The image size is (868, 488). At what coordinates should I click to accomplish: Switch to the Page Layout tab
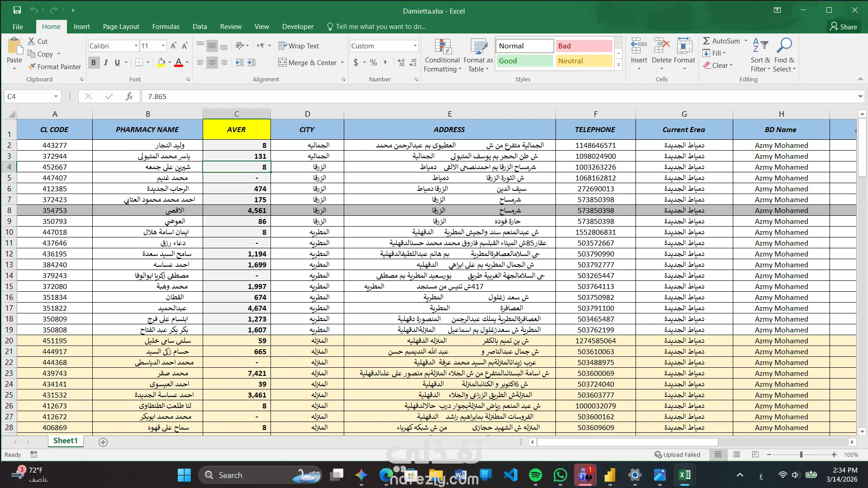121,27
